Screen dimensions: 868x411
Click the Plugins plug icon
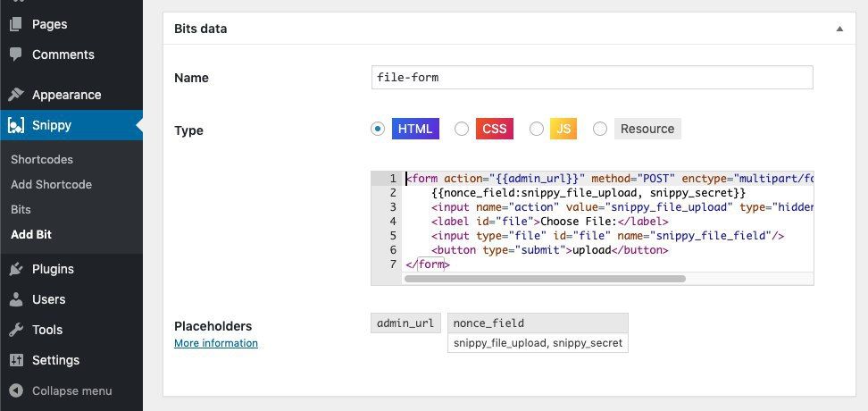point(16,269)
